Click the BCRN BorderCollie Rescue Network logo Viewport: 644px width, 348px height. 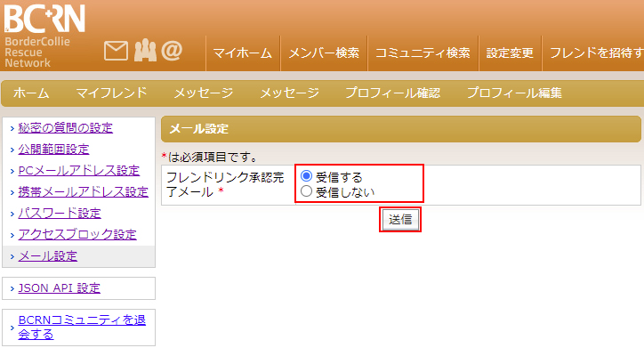pos(44,36)
